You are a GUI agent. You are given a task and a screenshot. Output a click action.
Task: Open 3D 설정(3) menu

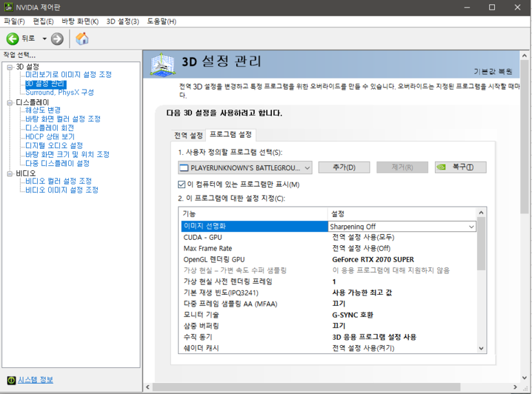click(123, 21)
